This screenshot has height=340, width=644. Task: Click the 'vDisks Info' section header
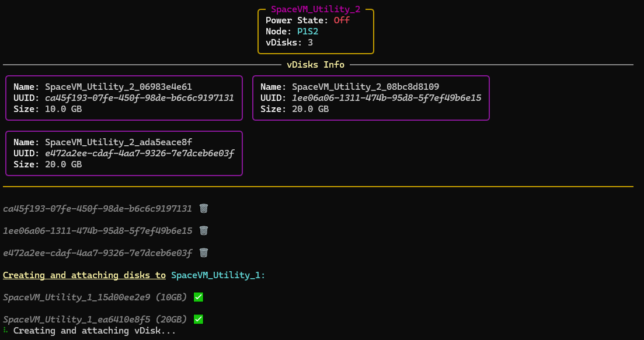[x=315, y=65]
